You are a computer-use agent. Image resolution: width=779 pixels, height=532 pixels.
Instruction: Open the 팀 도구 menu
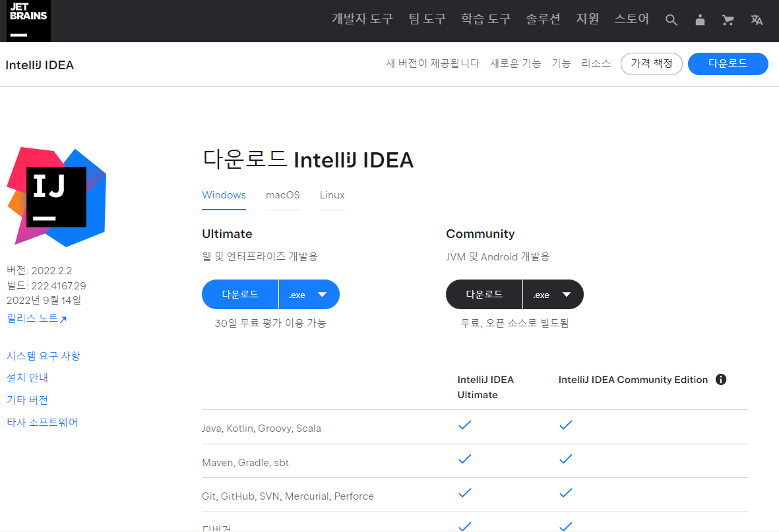(x=427, y=19)
